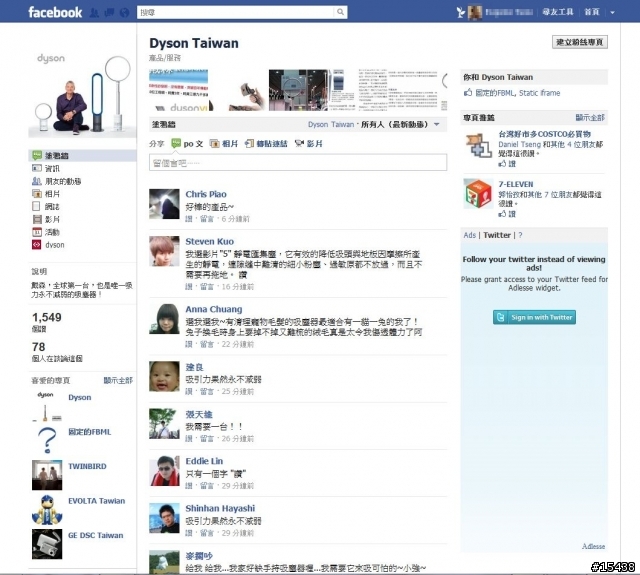Open friend requests icon in top bar
The width and height of the screenshot is (640, 575).
[x=94, y=13]
